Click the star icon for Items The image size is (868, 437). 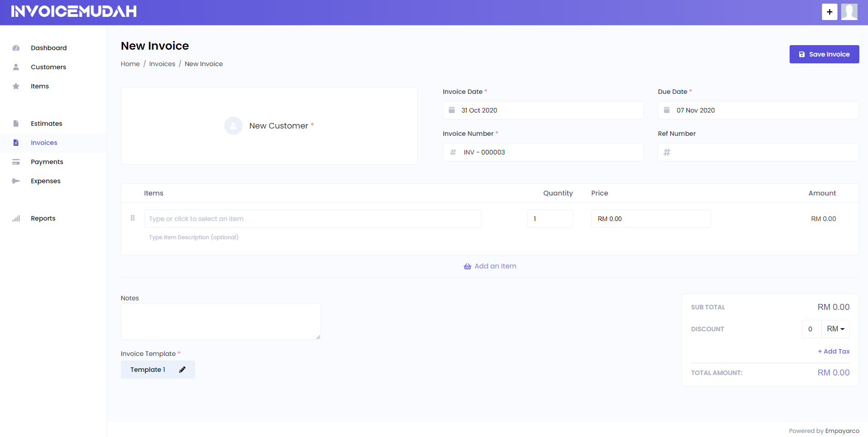[x=16, y=86]
